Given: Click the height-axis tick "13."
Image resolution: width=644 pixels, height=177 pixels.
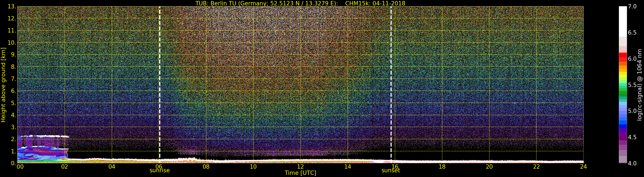Looking at the screenshot, I should click(12, 6).
